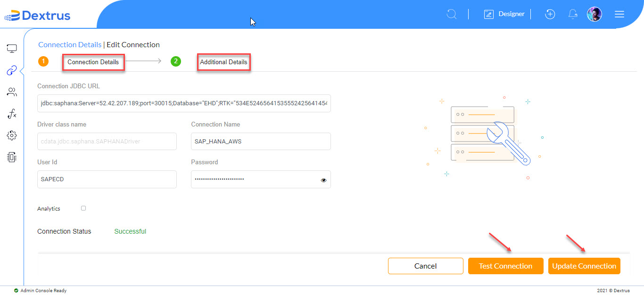The image size is (644, 295).
Task: Open the Designer module
Action: 504,14
